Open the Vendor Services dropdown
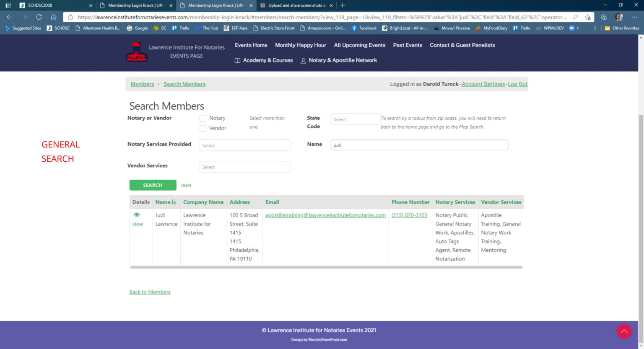 (245, 167)
